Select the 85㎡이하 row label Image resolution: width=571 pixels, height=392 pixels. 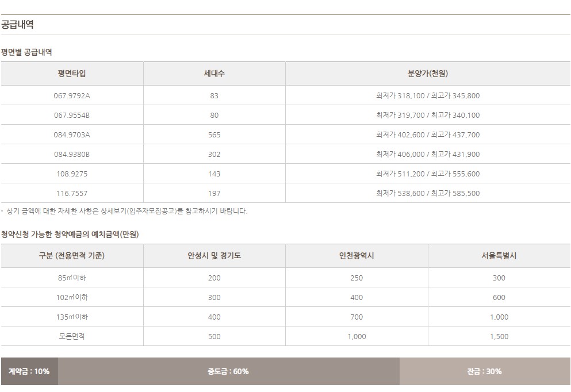pyautogui.click(x=72, y=278)
